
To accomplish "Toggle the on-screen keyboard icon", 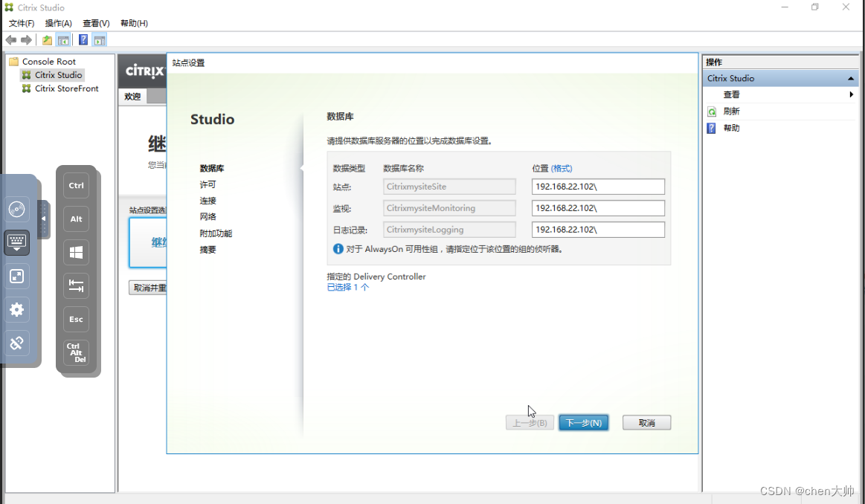I will pyautogui.click(x=16, y=242).
